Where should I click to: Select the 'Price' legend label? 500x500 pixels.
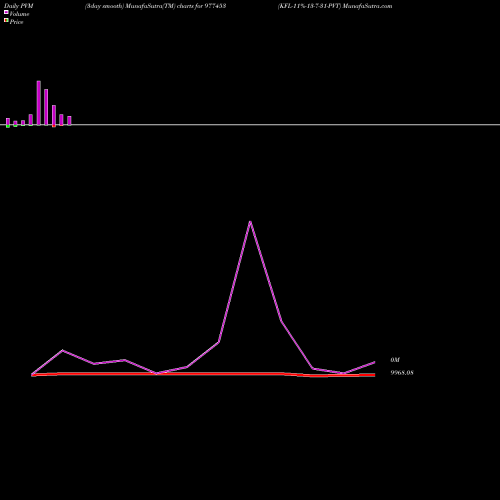(x=16, y=22)
